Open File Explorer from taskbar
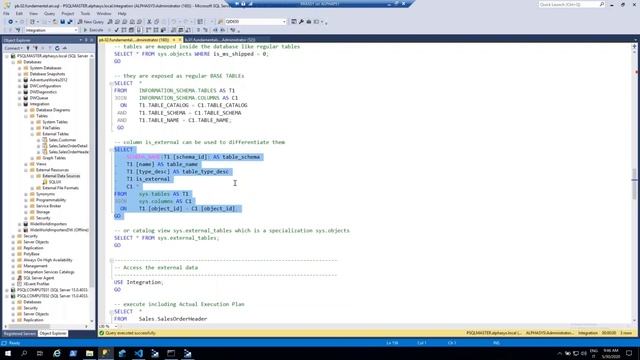 tap(89, 353)
